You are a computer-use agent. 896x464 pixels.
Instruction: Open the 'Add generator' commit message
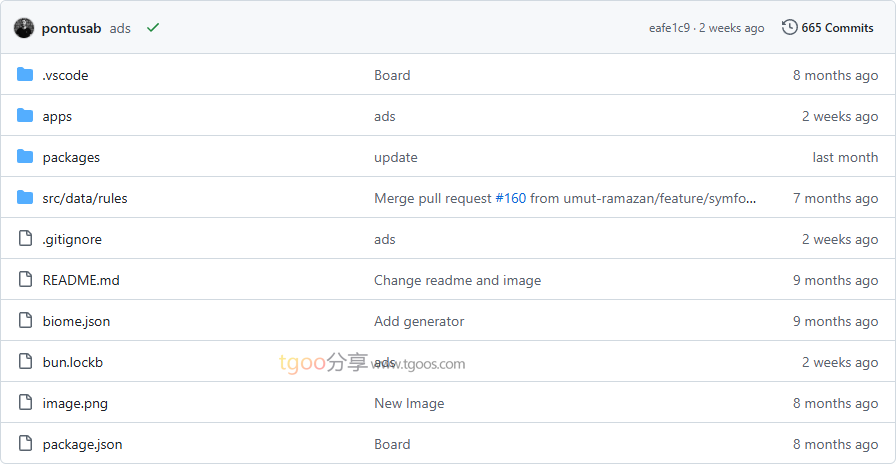tap(419, 321)
